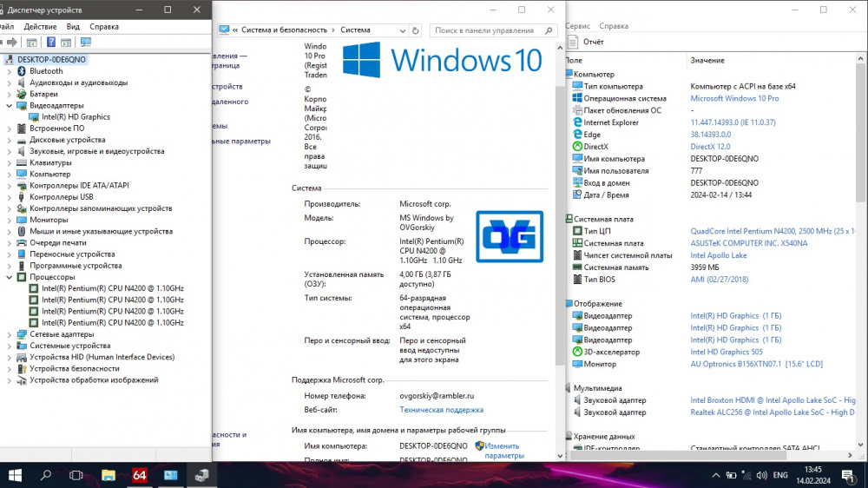Expand the Системные устройства node
The image size is (868, 488).
point(9,346)
